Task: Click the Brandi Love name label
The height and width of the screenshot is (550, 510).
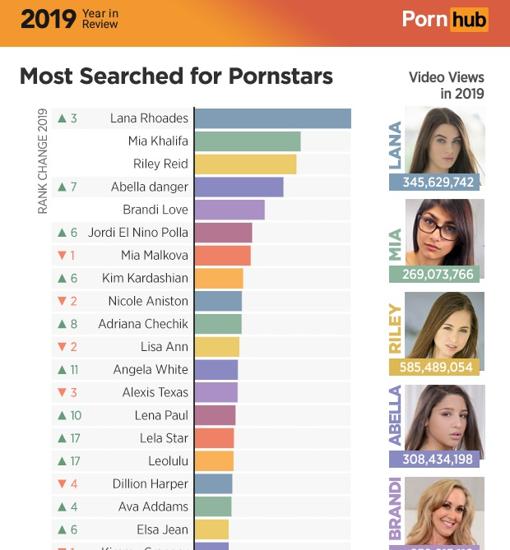Action: 155,210
